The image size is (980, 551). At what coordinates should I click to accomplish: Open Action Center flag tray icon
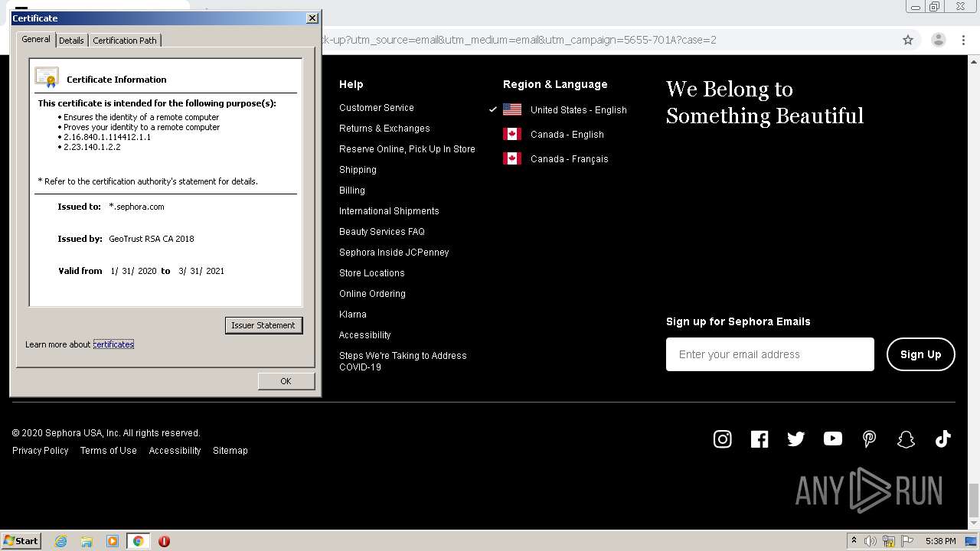point(907,541)
